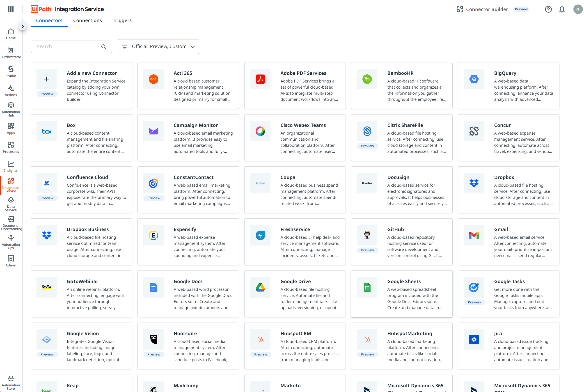Click the Preview tag beside Connector Builder

(521, 9)
